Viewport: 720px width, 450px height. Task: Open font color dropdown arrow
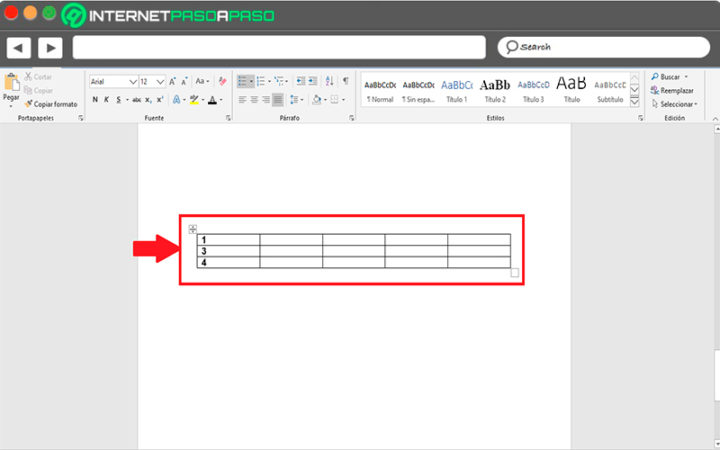pyautogui.click(x=221, y=100)
